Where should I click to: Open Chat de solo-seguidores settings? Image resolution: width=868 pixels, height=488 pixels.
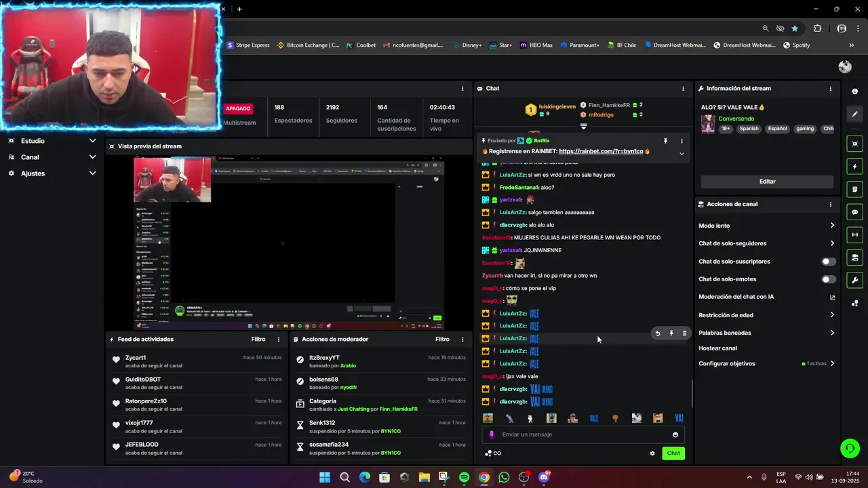pyautogui.click(x=767, y=243)
